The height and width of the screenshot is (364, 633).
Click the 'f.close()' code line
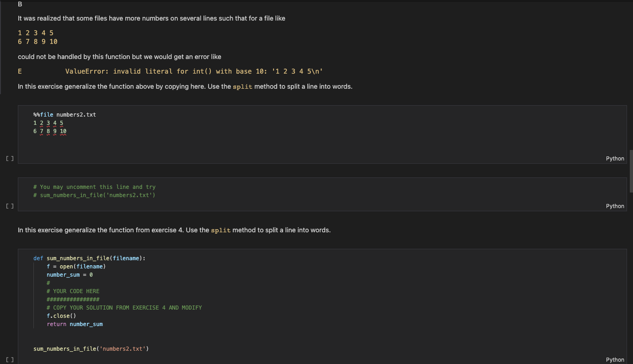(x=61, y=316)
